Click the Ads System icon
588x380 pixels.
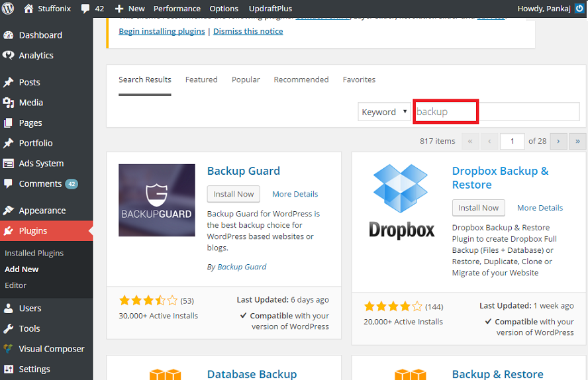pyautogui.click(x=8, y=164)
